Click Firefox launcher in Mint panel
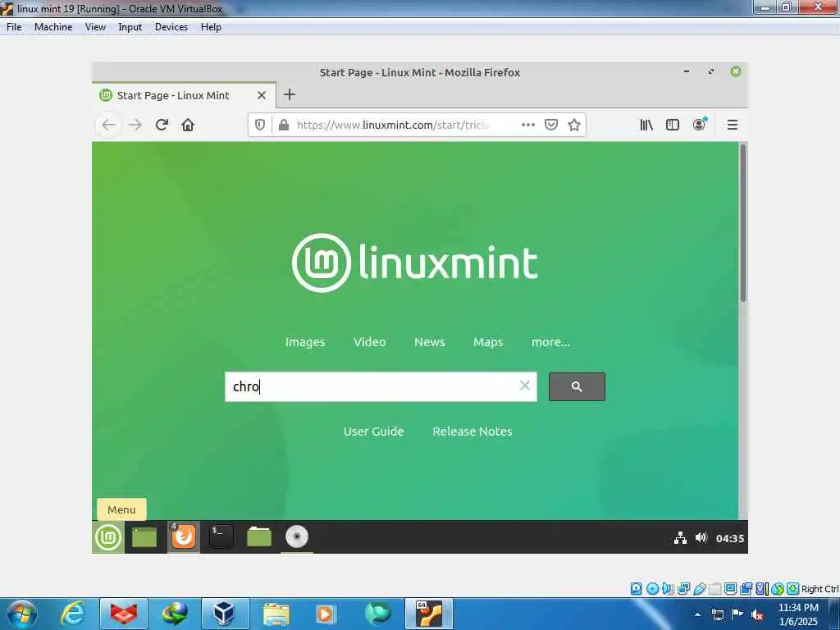Screen dimensions: 840x630 (x=183, y=536)
